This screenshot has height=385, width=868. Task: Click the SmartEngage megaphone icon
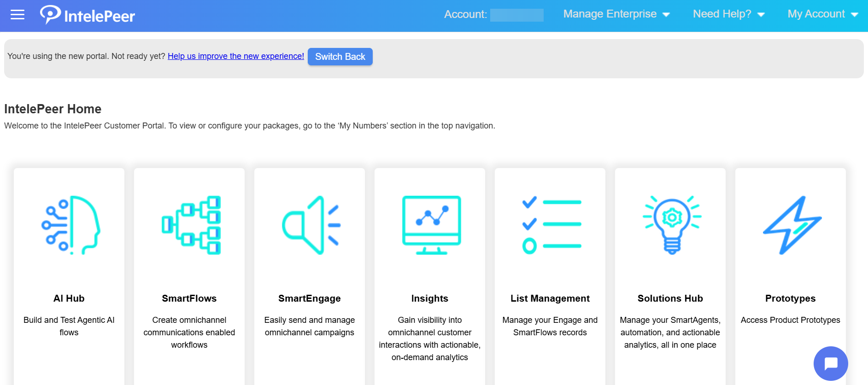pyautogui.click(x=311, y=225)
